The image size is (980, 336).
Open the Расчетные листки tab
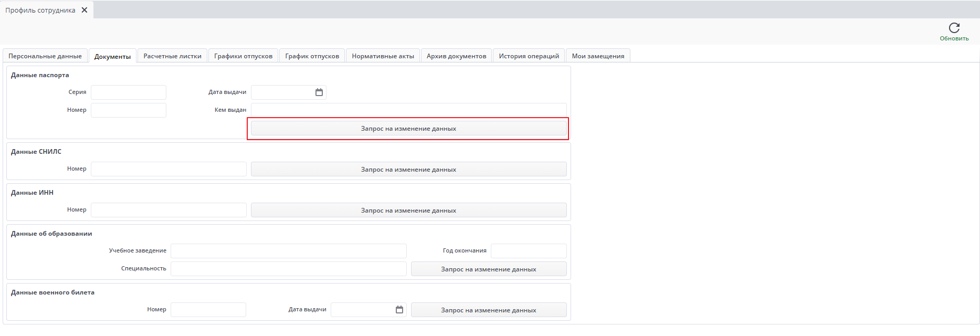172,56
